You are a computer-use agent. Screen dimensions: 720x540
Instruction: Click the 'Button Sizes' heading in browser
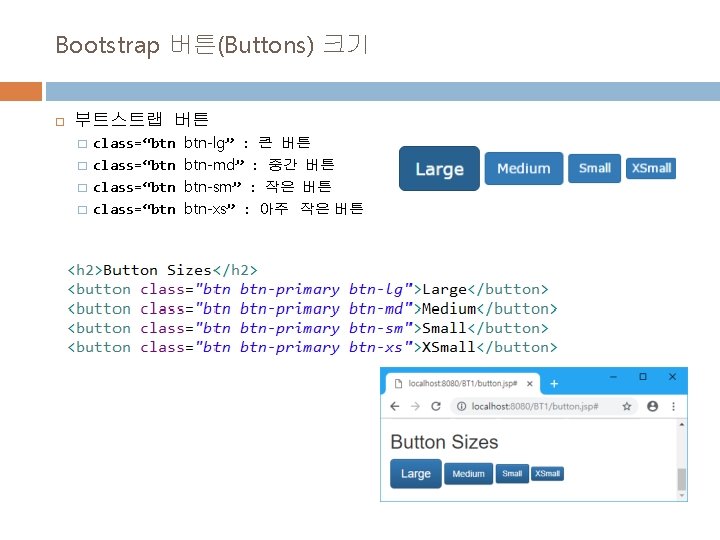pyautogui.click(x=444, y=442)
